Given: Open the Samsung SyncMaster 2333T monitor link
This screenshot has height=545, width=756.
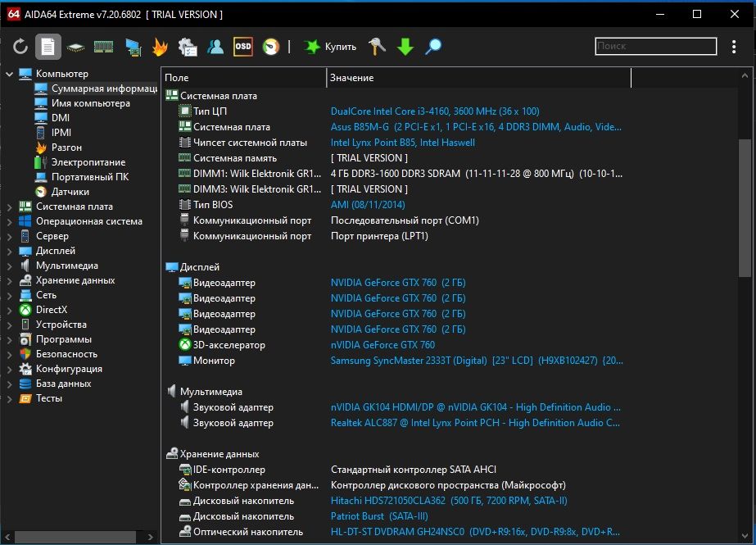Looking at the screenshot, I should (477, 361).
